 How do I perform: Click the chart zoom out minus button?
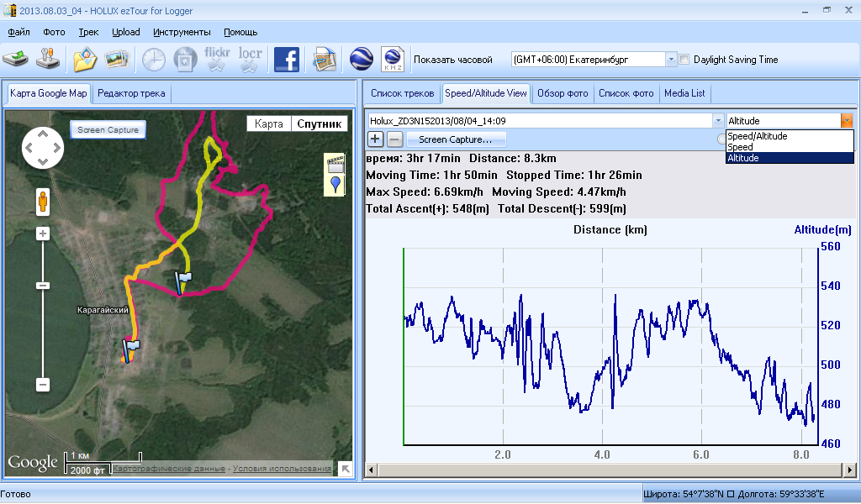click(x=394, y=139)
